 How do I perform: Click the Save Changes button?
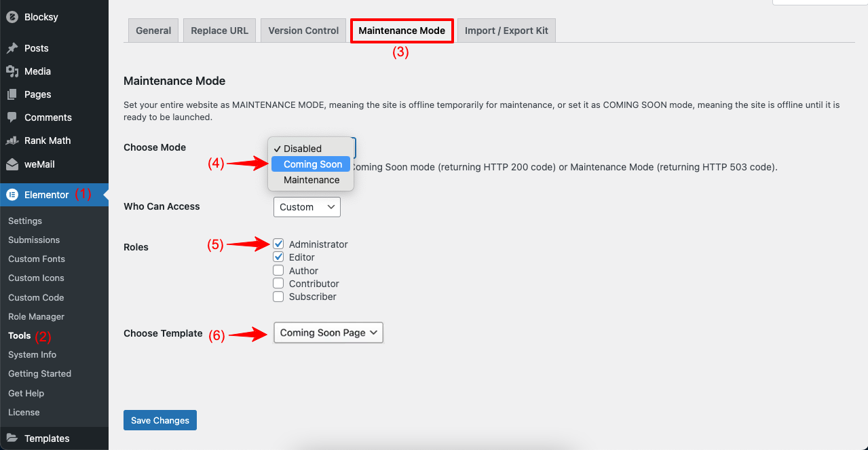click(x=160, y=420)
